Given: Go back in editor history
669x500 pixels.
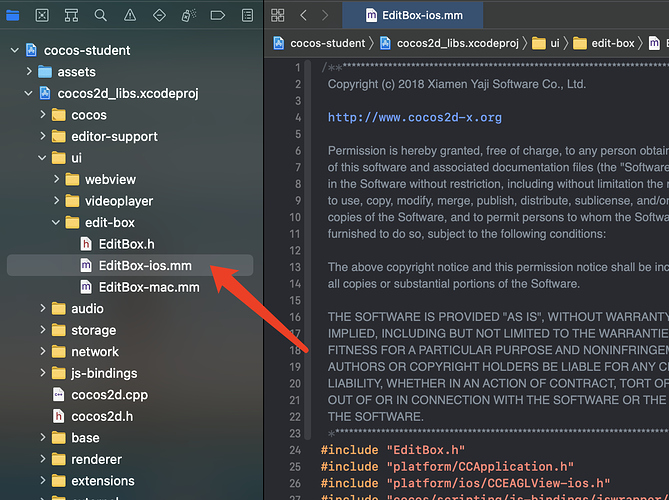Looking at the screenshot, I should [x=304, y=15].
